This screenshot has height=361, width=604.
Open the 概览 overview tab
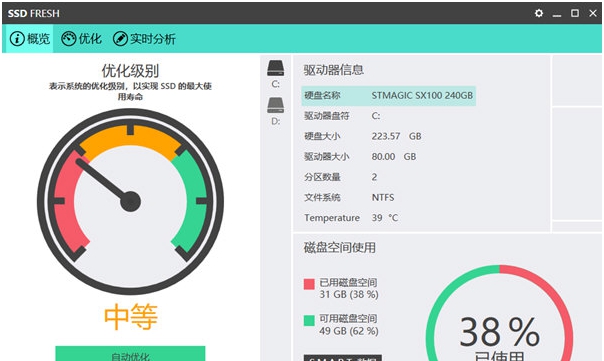(x=30, y=39)
